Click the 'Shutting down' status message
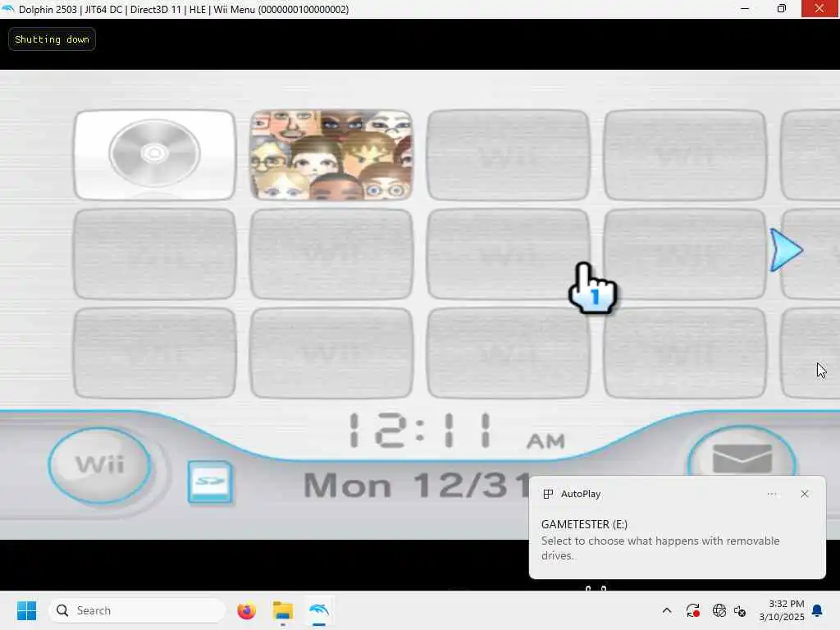This screenshot has width=840, height=630. tap(52, 39)
